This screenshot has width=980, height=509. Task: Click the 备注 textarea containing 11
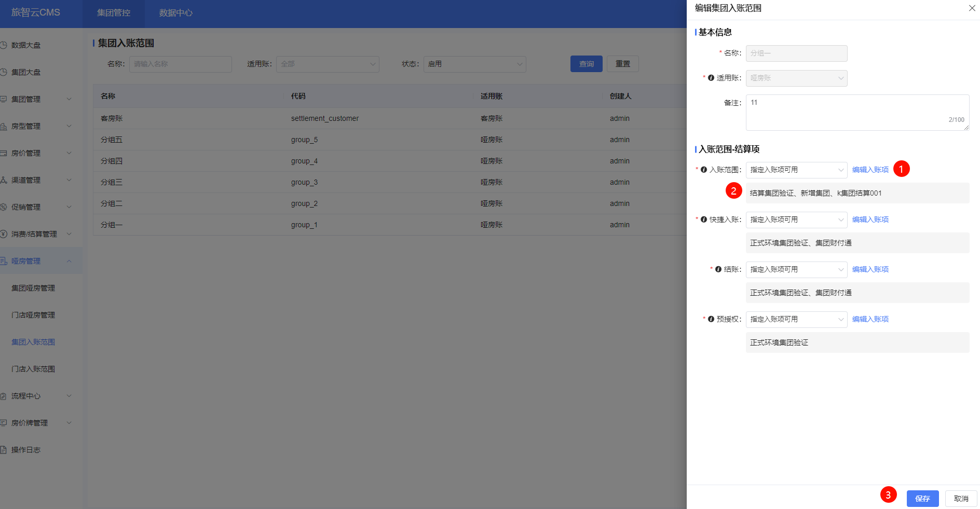point(857,113)
